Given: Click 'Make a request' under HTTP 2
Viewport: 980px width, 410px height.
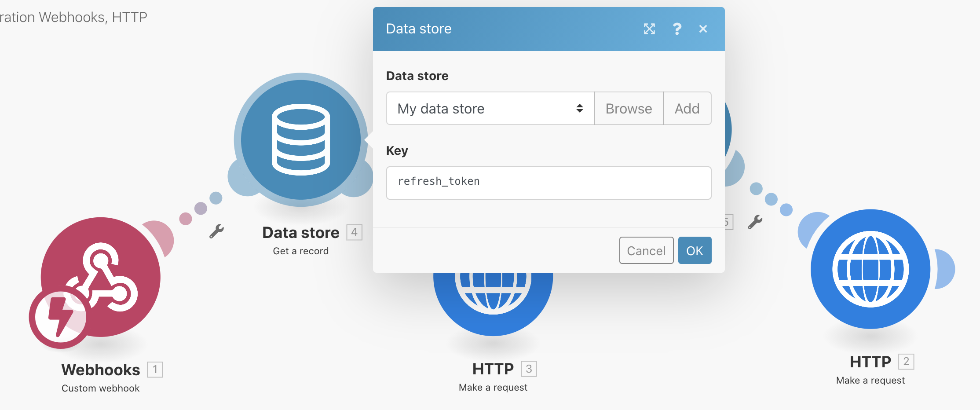Looking at the screenshot, I should (x=870, y=380).
